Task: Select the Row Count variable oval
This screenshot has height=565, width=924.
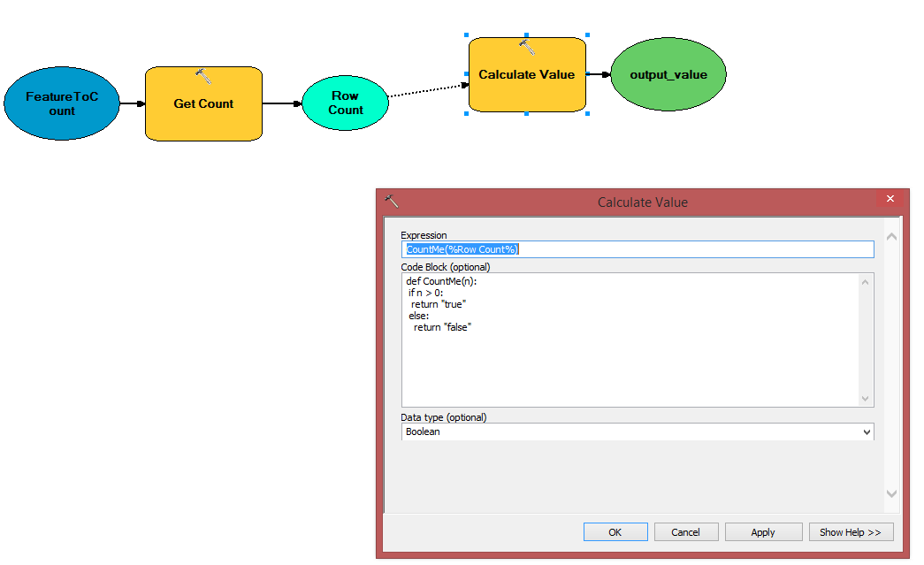Action: 345,103
